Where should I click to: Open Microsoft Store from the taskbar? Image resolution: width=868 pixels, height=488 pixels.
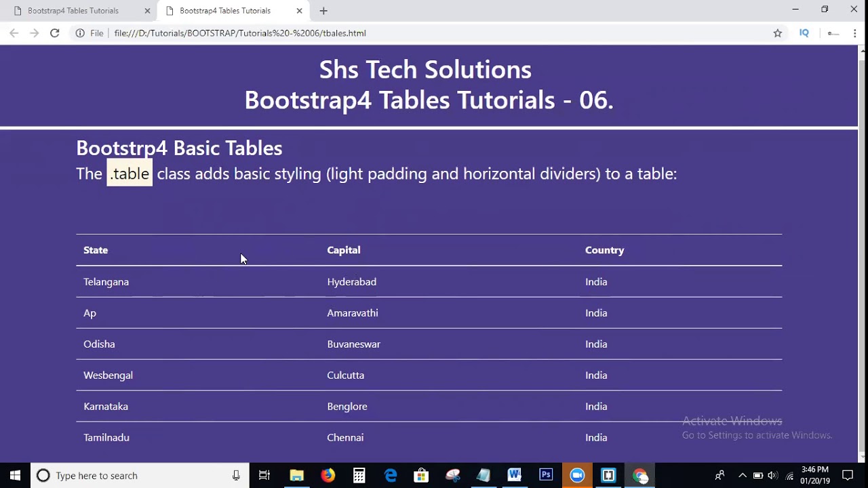pyautogui.click(x=421, y=475)
